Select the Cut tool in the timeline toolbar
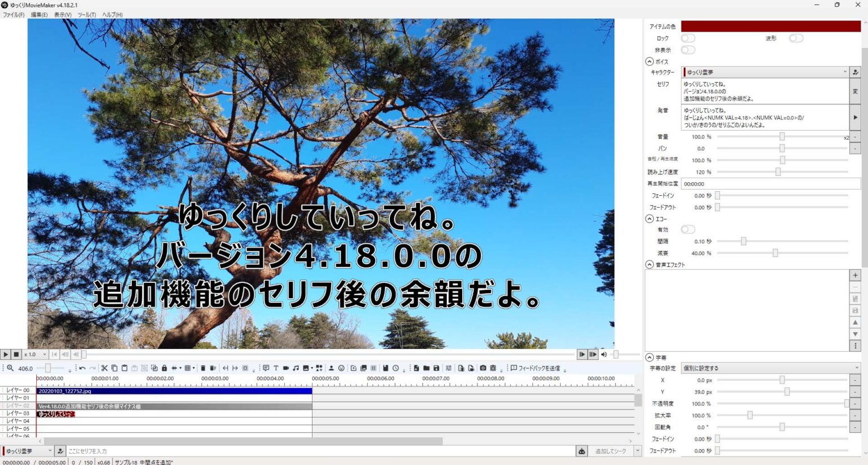Image resolution: width=868 pixels, height=465 pixels. [x=105, y=368]
